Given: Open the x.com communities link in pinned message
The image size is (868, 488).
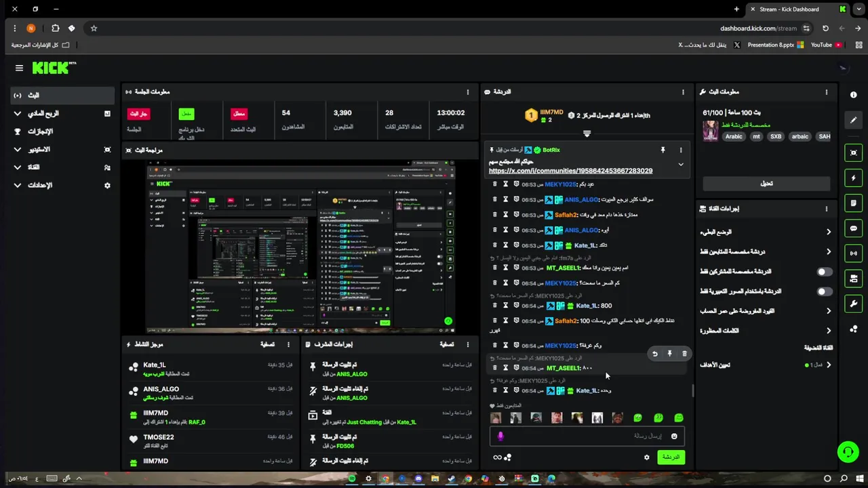Looking at the screenshot, I should click(570, 171).
